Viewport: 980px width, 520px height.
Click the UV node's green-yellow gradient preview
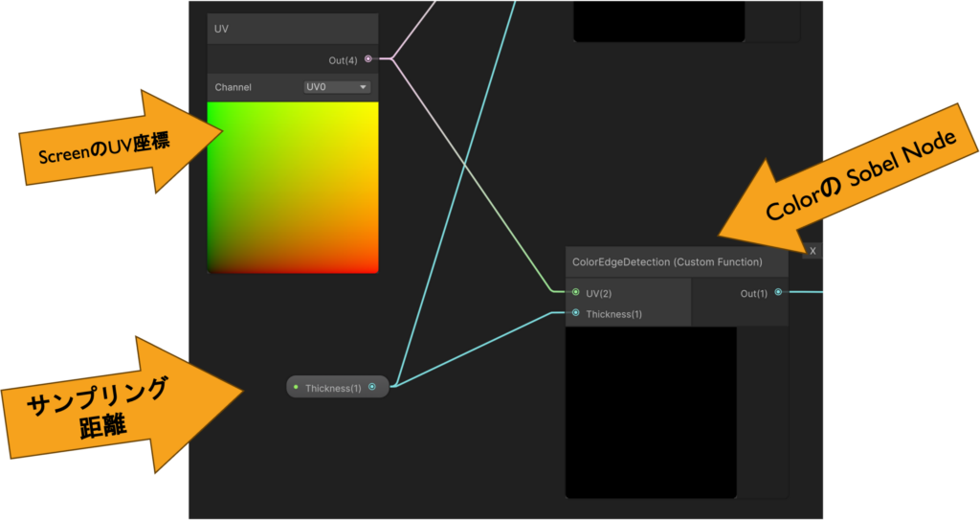[293, 187]
